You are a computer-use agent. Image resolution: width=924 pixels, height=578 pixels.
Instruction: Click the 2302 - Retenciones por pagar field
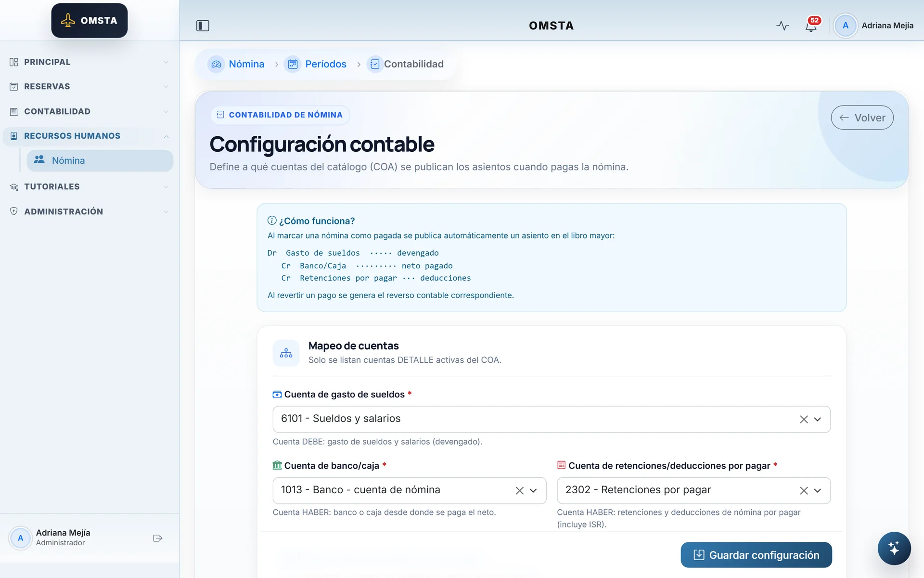pyautogui.click(x=693, y=491)
